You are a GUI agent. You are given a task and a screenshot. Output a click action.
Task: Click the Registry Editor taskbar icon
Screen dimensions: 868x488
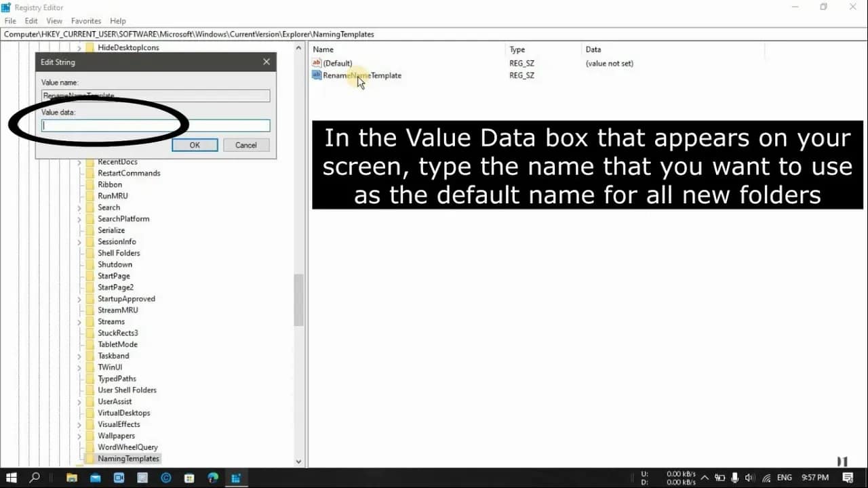236,478
